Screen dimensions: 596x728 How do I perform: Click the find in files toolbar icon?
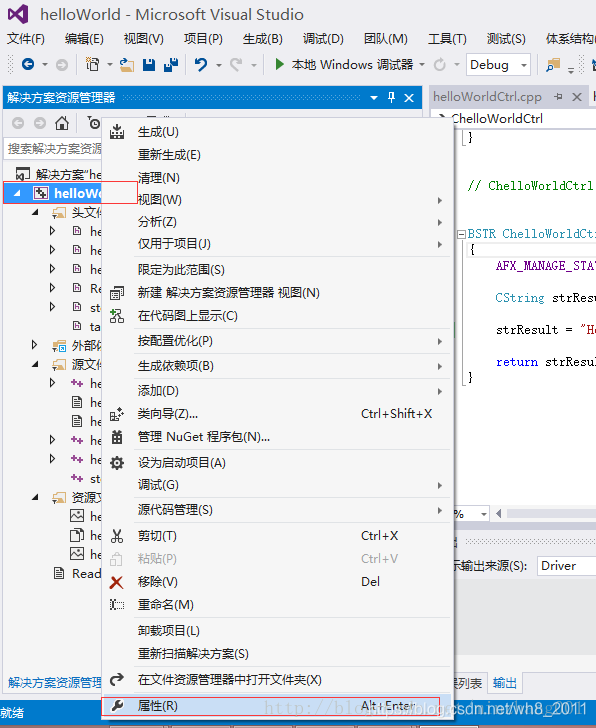tap(553, 65)
